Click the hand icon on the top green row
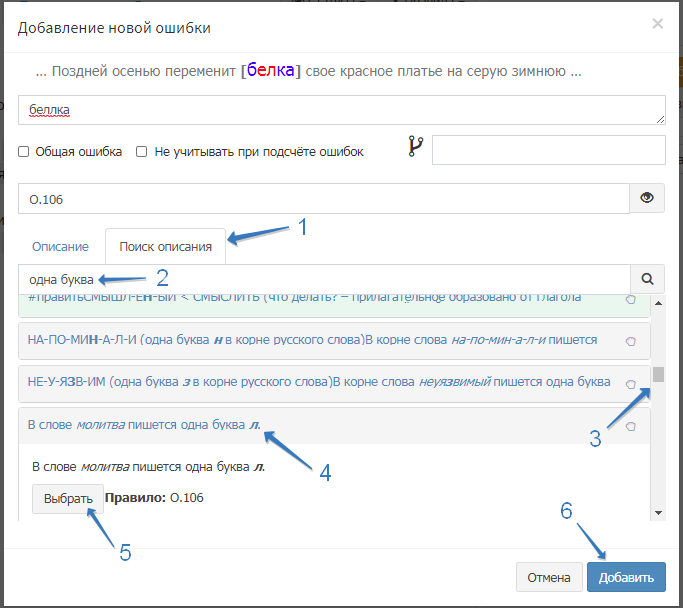 coord(630,298)
